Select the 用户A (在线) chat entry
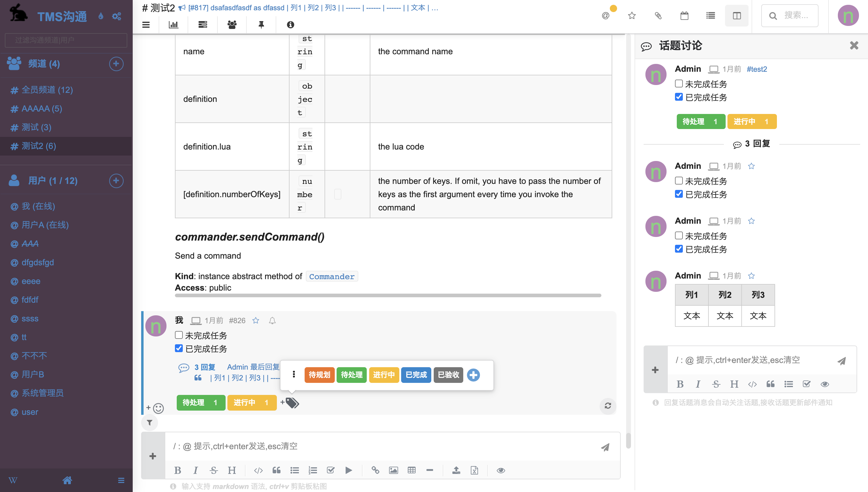Image resolution: width=868 pixels, height=492 pixels. pos(45,225)
